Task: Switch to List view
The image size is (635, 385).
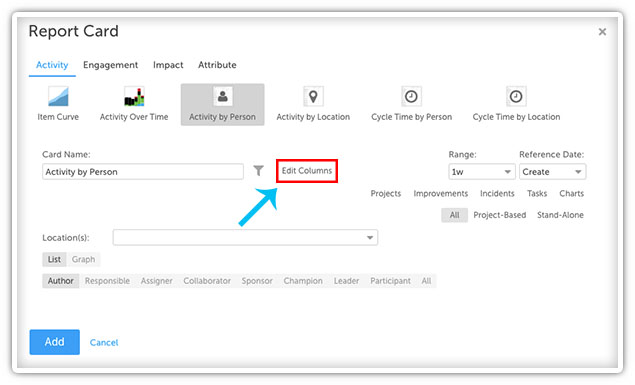Action: click(x=54, y=260)
